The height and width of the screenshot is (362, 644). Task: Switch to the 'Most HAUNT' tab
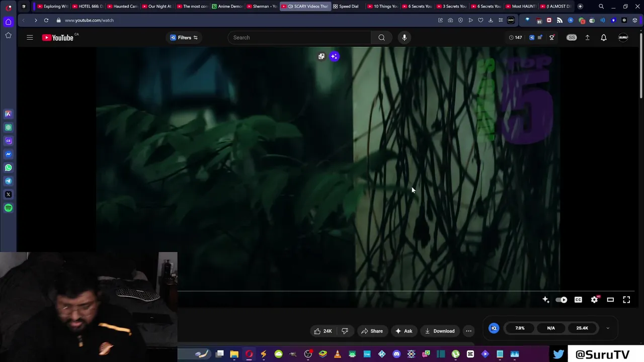(521, 7)
